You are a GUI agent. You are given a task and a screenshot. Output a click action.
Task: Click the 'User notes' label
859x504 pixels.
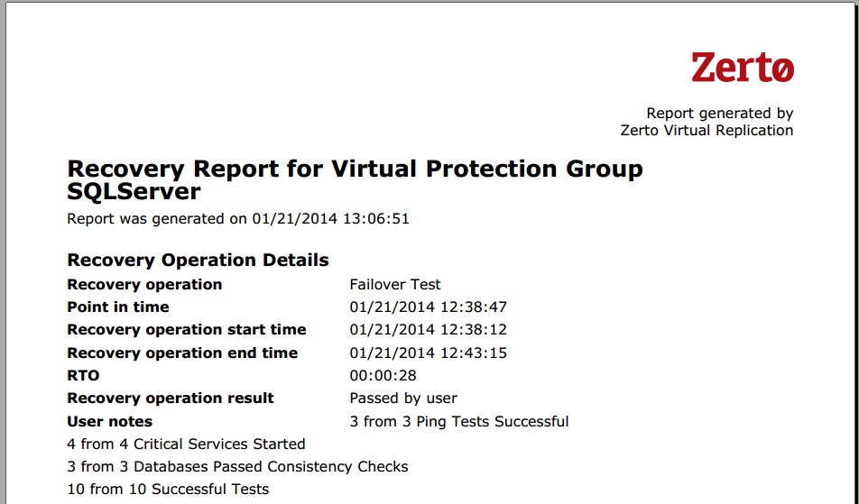109,421
